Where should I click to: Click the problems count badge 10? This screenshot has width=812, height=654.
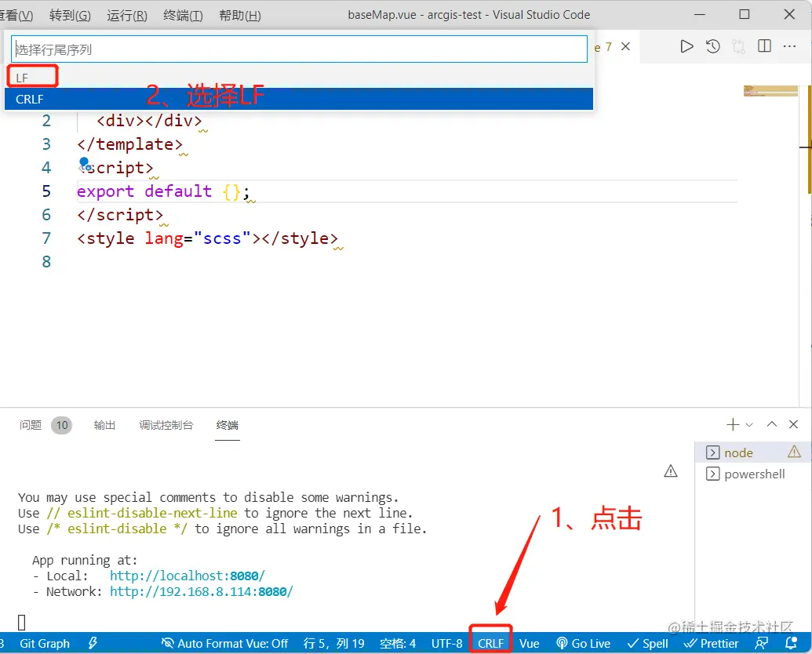pos(62,425)
